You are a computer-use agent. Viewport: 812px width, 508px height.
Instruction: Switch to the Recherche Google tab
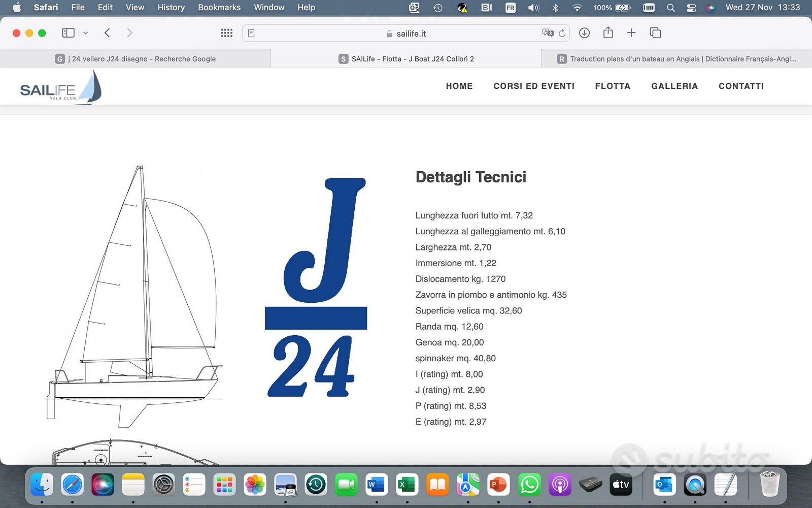click(x=136, y=59)
